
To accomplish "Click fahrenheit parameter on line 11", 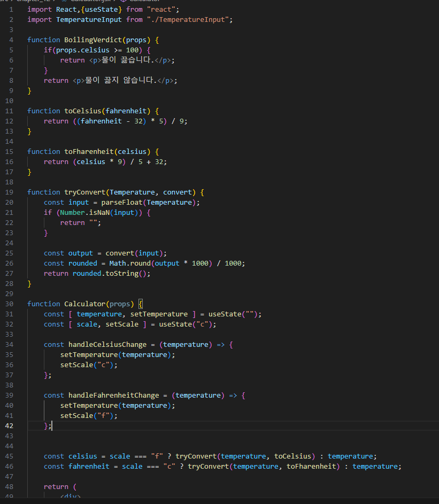I will pos(126,111).
